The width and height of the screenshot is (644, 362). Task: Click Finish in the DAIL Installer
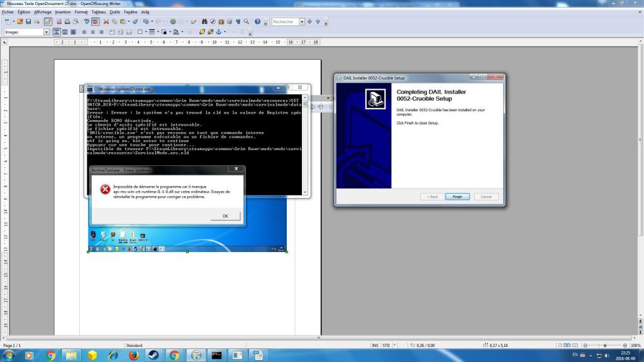point(457,197)
